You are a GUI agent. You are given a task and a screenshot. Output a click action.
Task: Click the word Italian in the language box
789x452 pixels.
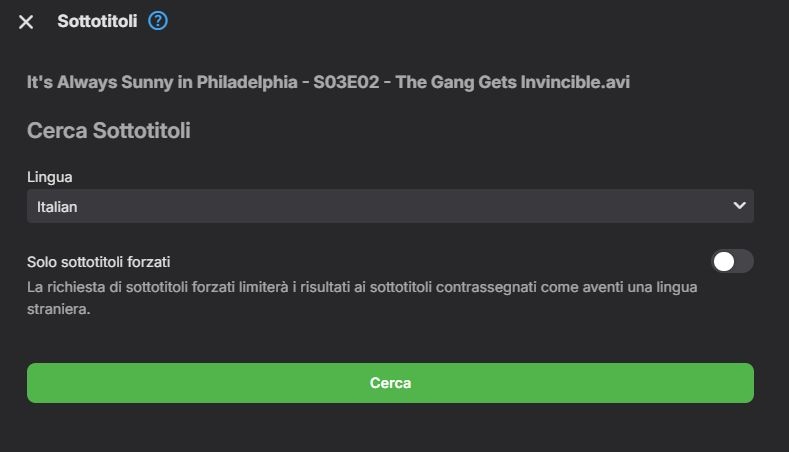(x=57, y=207)
